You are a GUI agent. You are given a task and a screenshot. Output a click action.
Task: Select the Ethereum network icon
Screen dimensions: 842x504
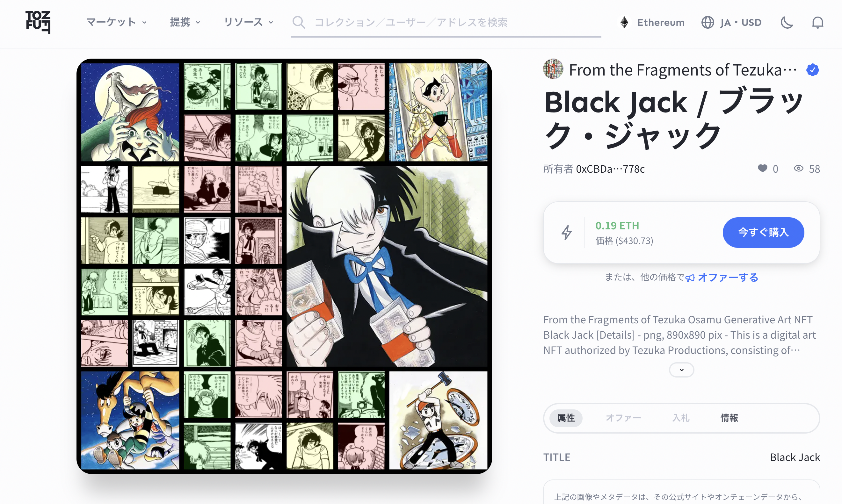[x=624, y=22]
